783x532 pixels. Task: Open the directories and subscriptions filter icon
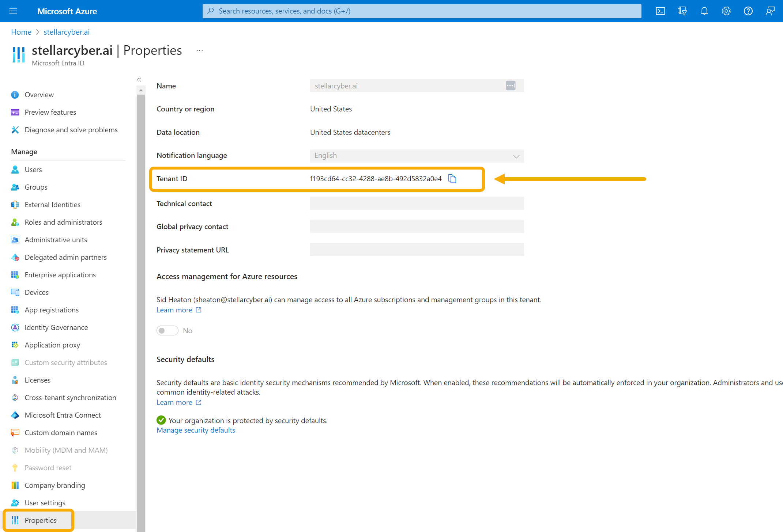pos(682,11)
